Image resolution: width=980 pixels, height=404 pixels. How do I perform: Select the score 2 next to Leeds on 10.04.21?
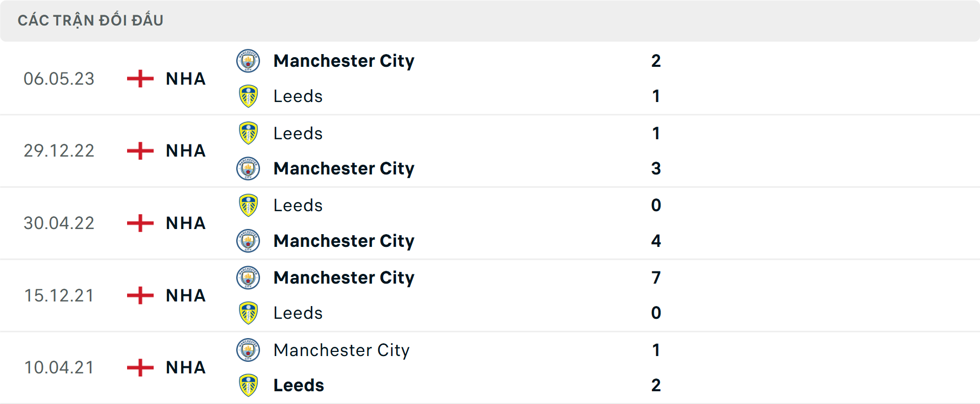pyautogui.click(x=657, y=385)
